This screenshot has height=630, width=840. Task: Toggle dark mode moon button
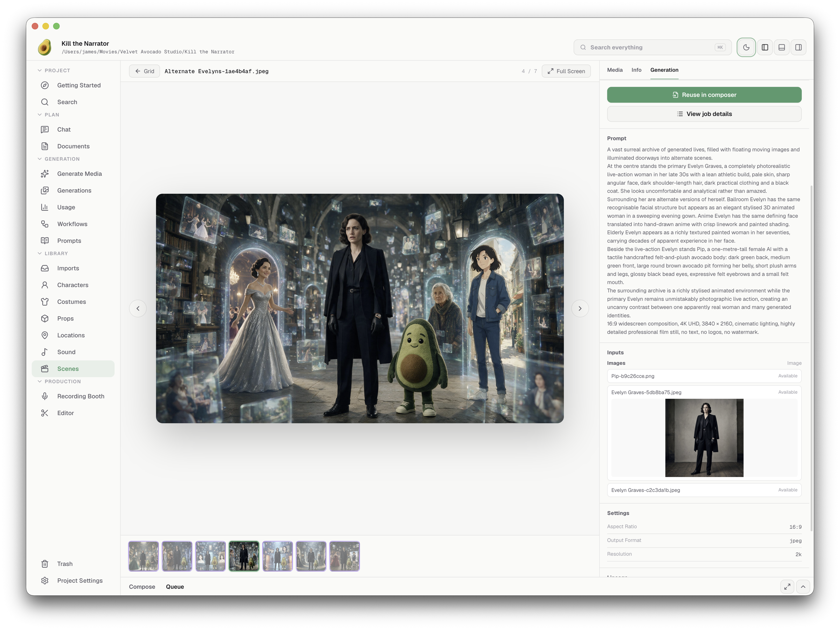click(746, 48)
